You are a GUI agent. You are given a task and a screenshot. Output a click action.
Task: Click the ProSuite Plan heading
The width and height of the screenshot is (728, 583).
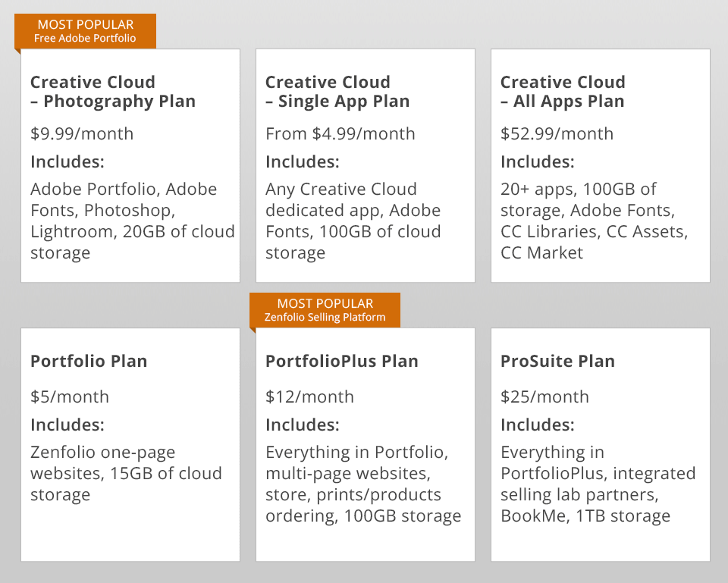pos(557,361)
